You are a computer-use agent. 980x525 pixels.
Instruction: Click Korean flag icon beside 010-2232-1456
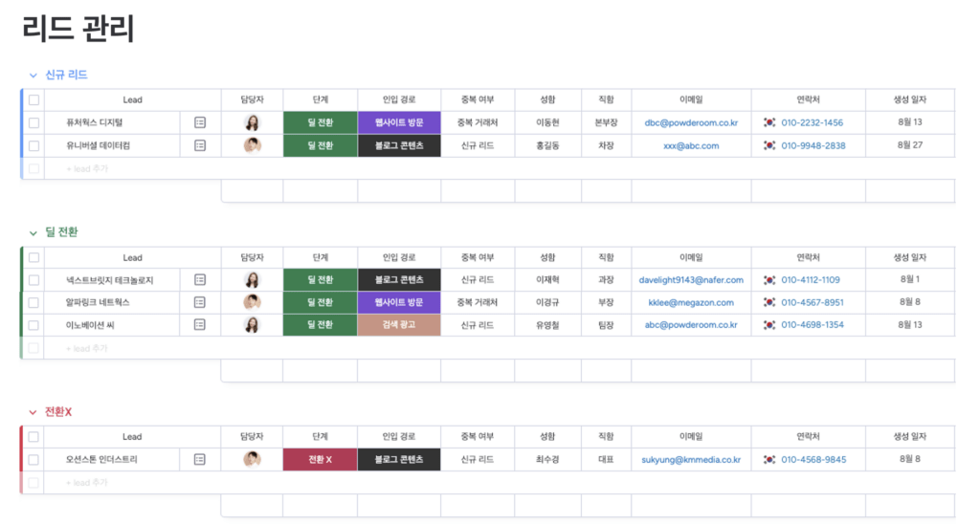(x=769, y=123)
